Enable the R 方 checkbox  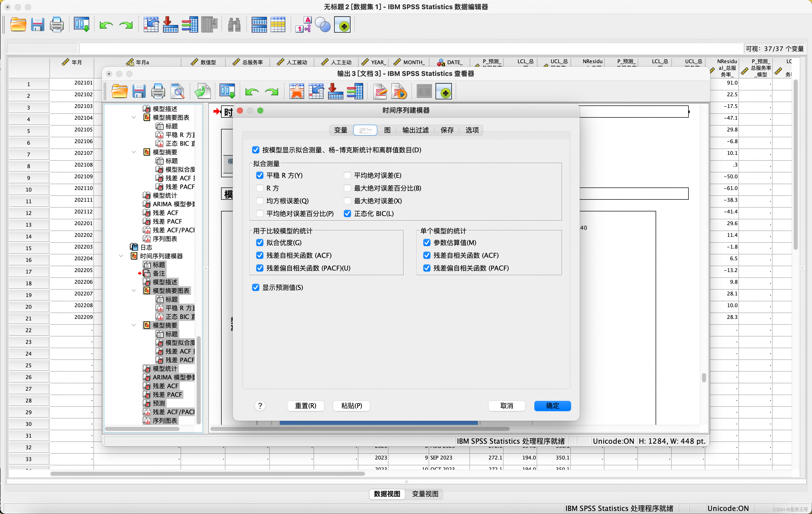coord(260,188)
